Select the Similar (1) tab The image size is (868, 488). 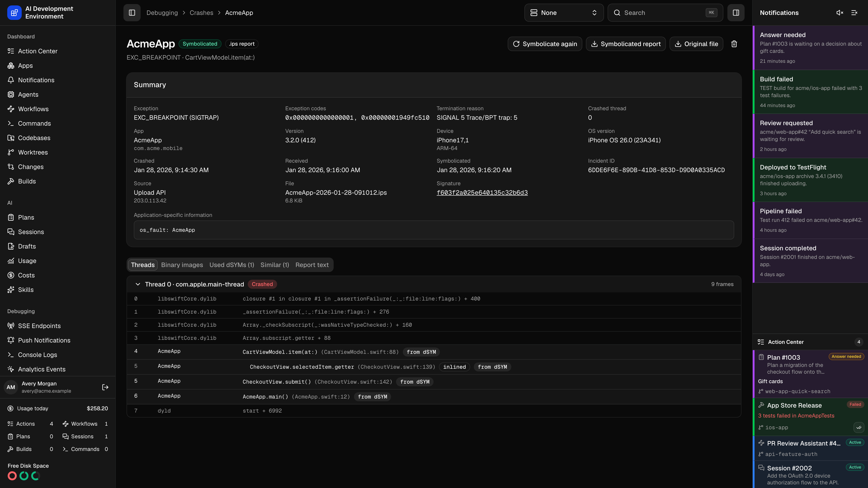275,265
